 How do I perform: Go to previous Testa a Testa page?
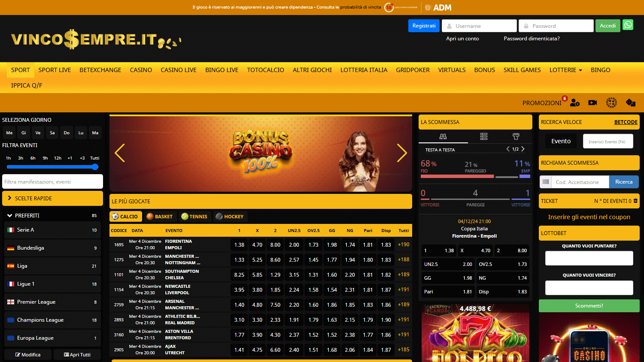[508, 149]
